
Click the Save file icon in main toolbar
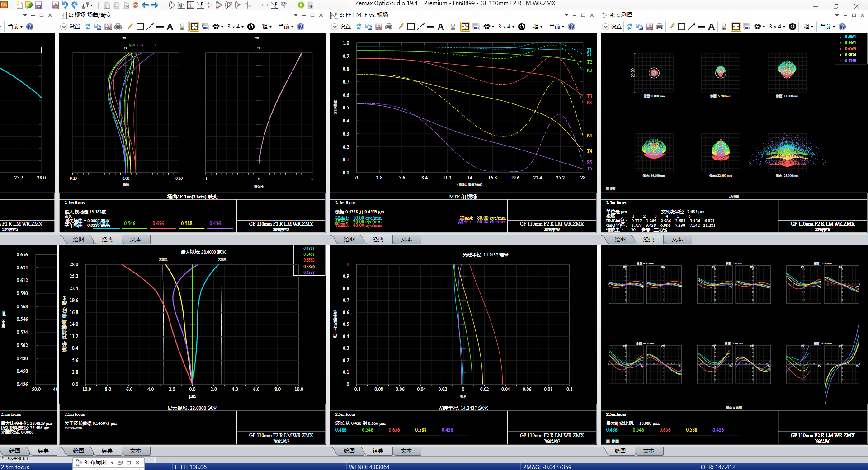(38, 5)
